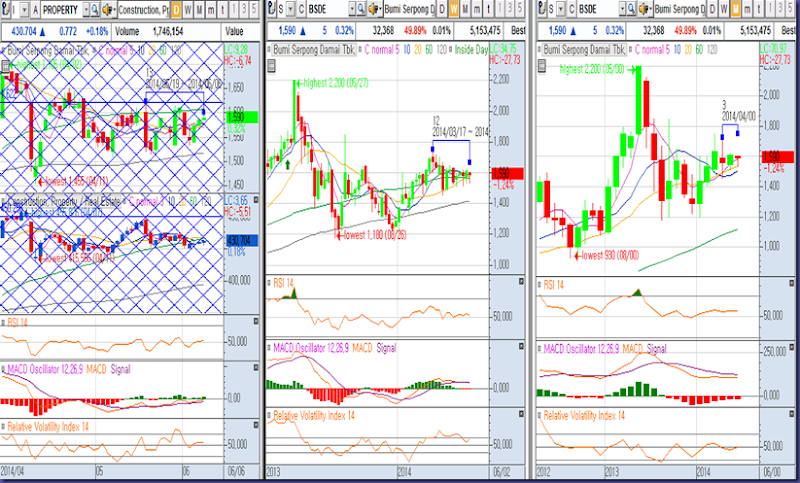
Task: Click the 'Inside Day' label in middle chart
Action: pos(470,49)
